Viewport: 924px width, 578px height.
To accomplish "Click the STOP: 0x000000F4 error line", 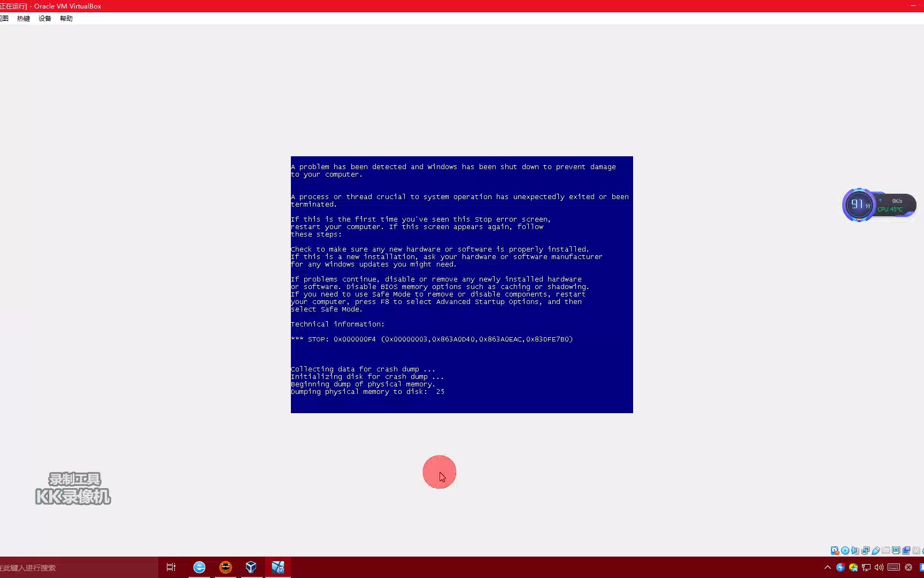I will [x=432, y=339].
